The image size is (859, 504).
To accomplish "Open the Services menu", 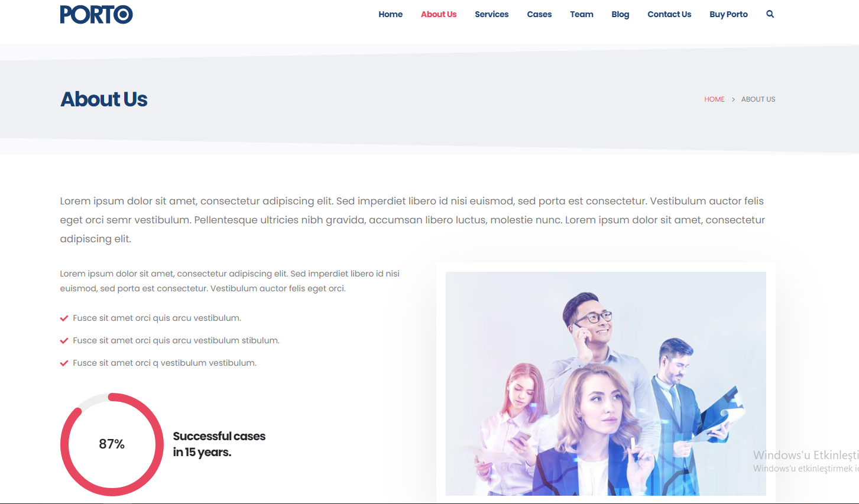I will coord(492,14).
